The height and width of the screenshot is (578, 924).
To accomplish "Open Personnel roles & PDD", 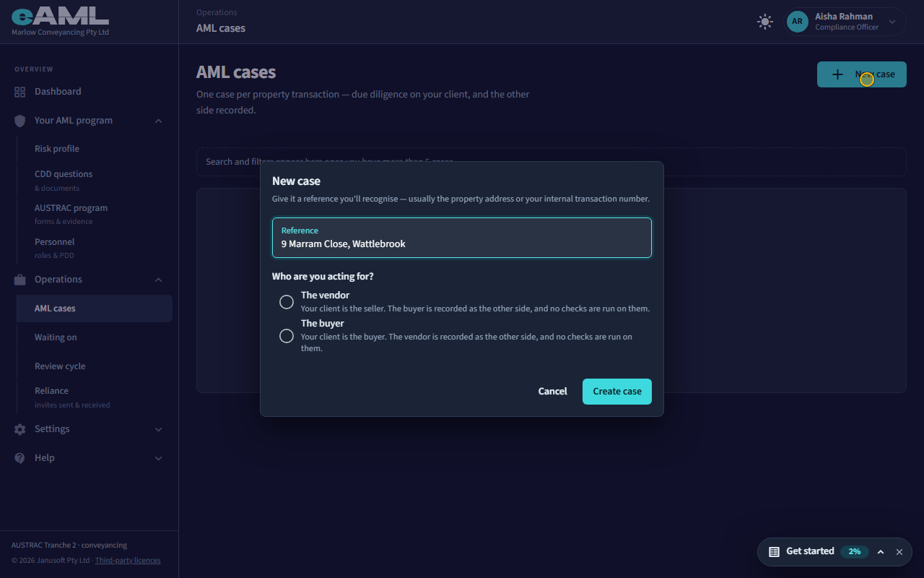I will coord(94,248).
